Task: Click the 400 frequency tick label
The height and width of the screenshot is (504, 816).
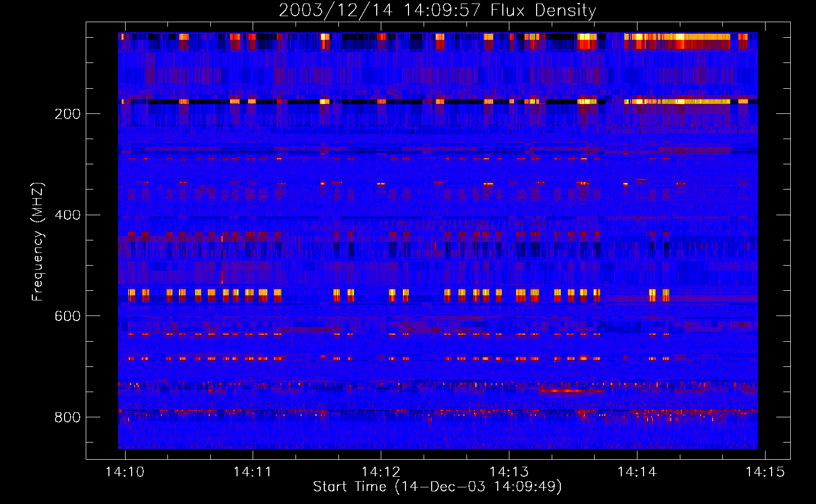Action: tap(67, 215)
